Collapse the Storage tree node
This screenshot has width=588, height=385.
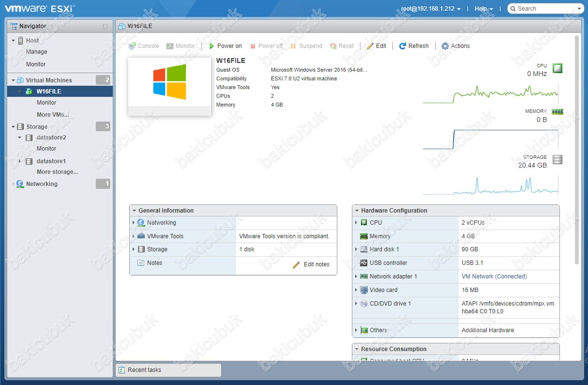point(14,127)
